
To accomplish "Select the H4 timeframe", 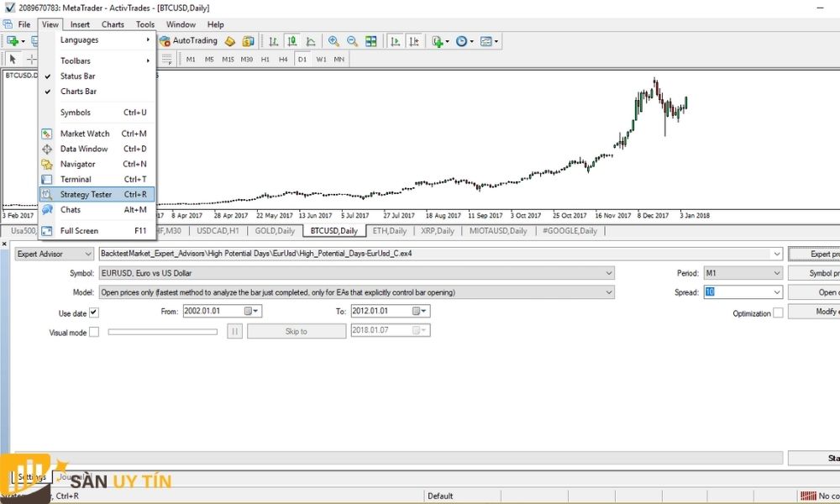I will (x=283, y=60).
